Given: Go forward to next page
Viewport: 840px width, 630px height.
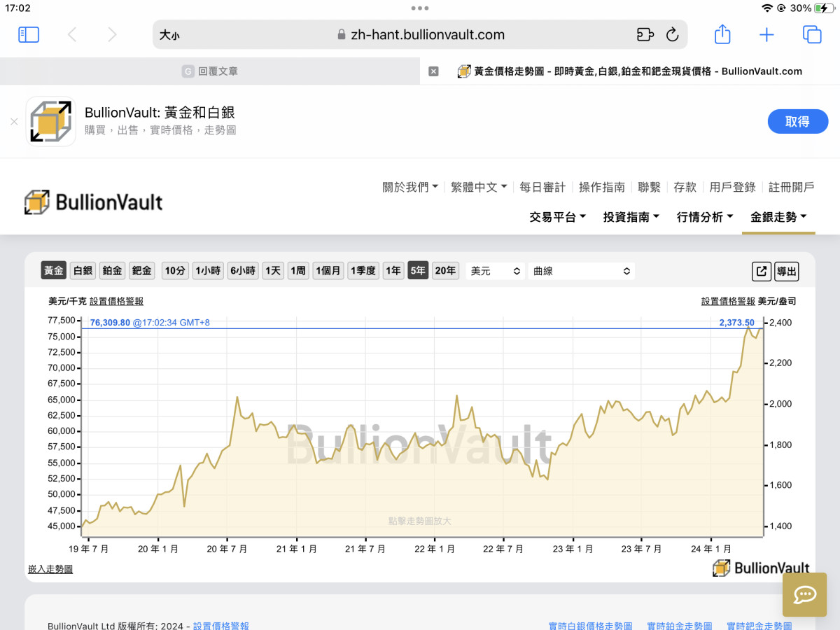Looking at the screenshot, I should pos(112,34).
